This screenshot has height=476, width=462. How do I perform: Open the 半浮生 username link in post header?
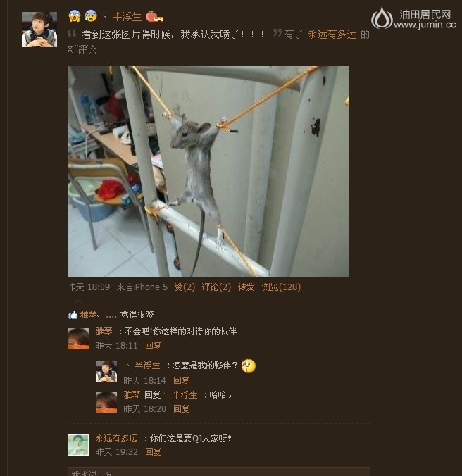127,17
